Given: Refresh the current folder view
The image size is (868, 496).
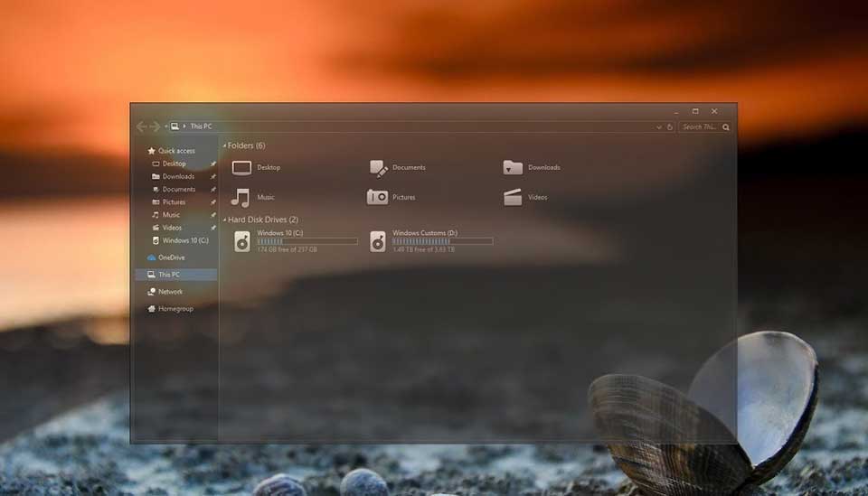Looking at the screenshot, I should (x=669, y=126).
